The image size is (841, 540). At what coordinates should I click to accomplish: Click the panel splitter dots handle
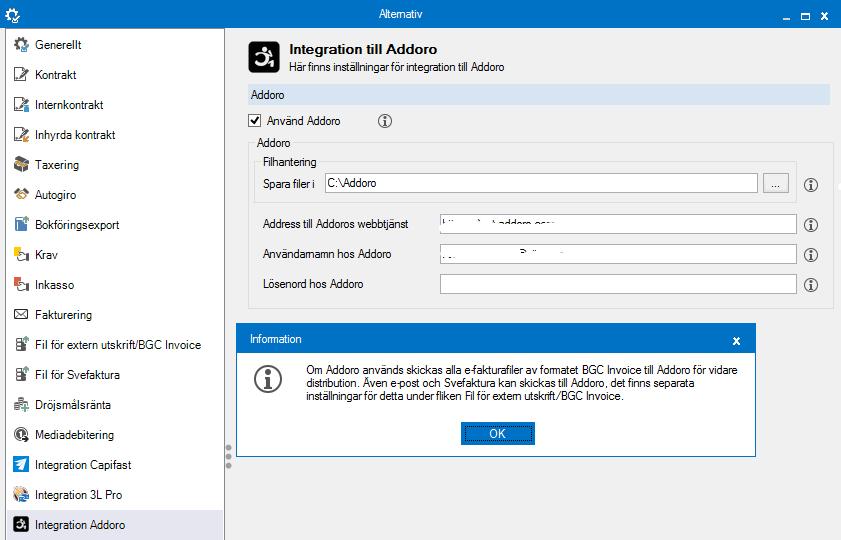pyautogui.click(x=228, y=456)
